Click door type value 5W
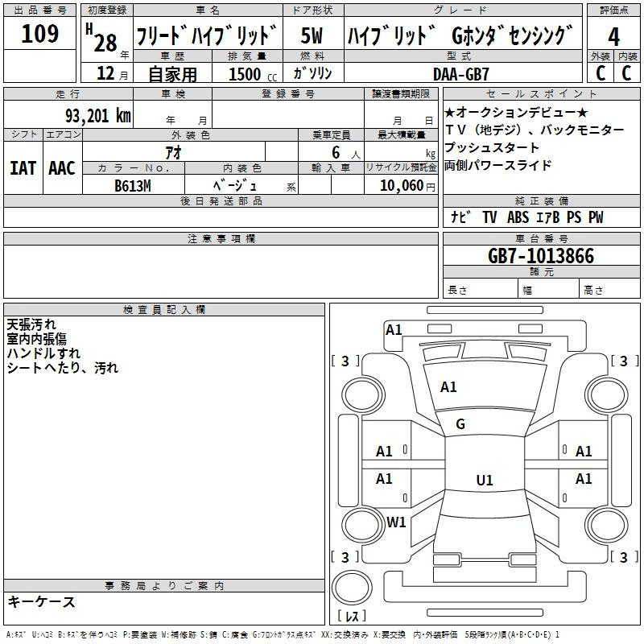 pos(312,35)
